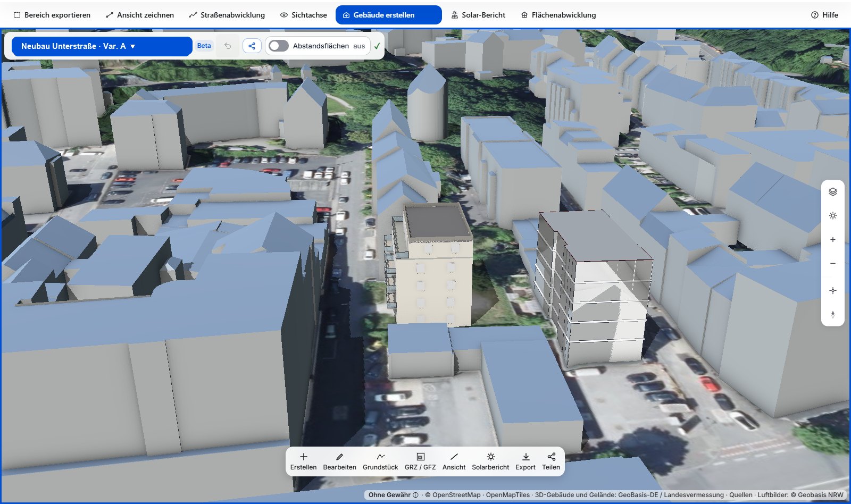Open the OpenStreetMap attribution link
851x504 pixels.
pyautogui.click(x=453, y=495)
